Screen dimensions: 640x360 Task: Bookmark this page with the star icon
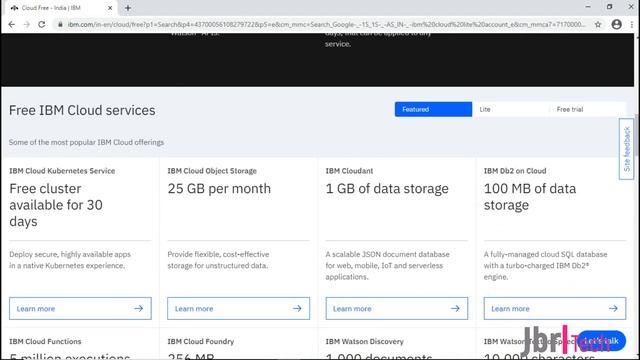[x=598, y=24]
